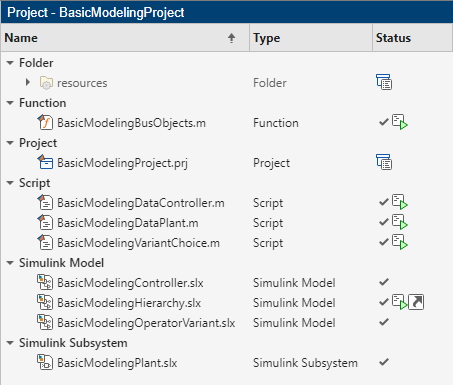Click the resources folder icon
Viewport: 453px width, 385px height.
pyautogui.click(x=46, y=83)
